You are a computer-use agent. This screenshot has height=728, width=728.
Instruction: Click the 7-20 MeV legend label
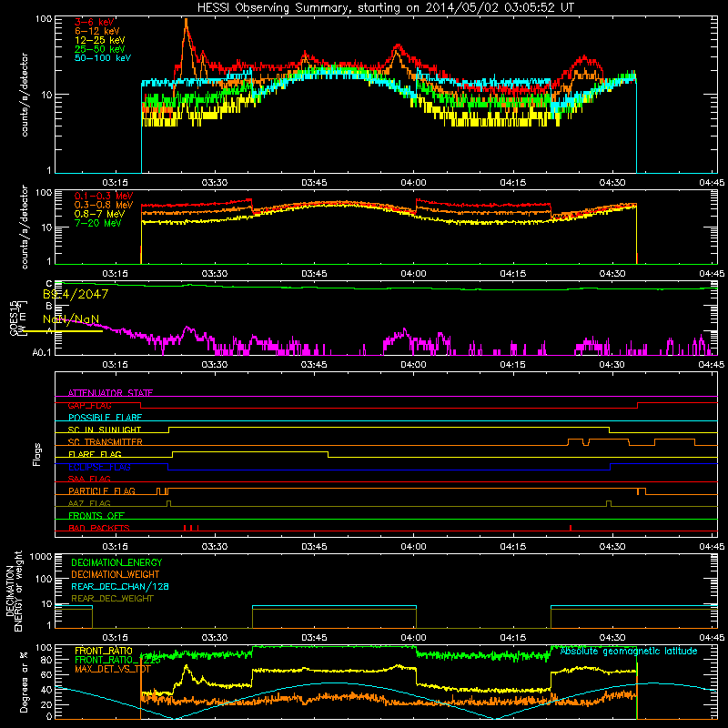[97, 223]
